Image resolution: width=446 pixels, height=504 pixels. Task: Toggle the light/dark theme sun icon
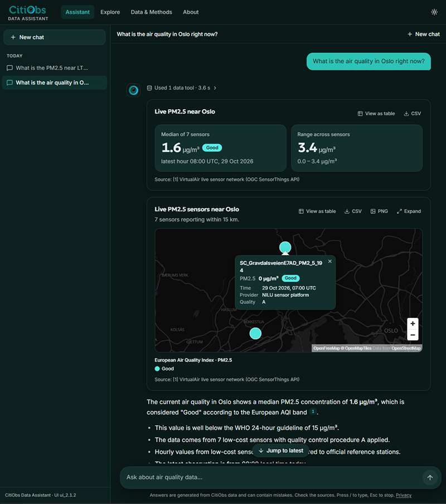coord(434,12)
